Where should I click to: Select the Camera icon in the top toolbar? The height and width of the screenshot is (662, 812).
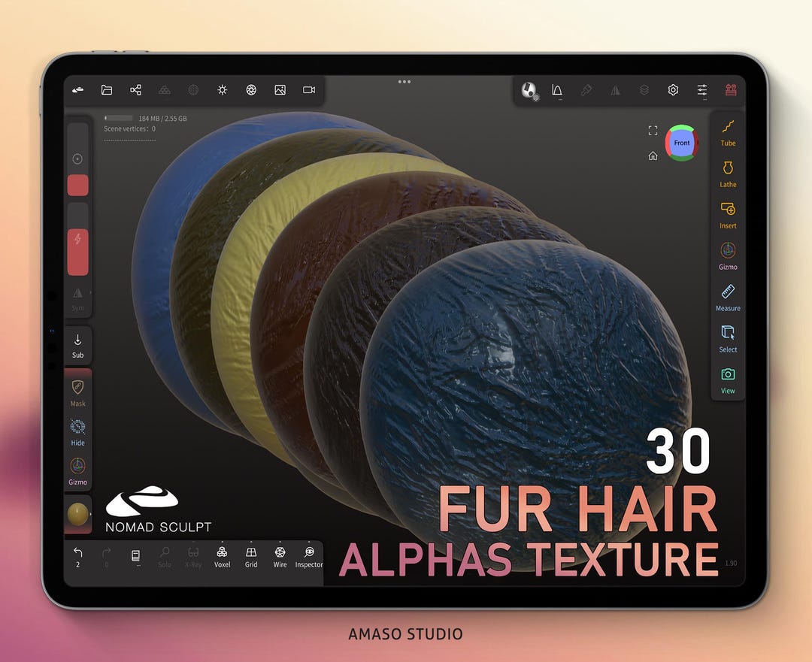(x=308, y=89)
